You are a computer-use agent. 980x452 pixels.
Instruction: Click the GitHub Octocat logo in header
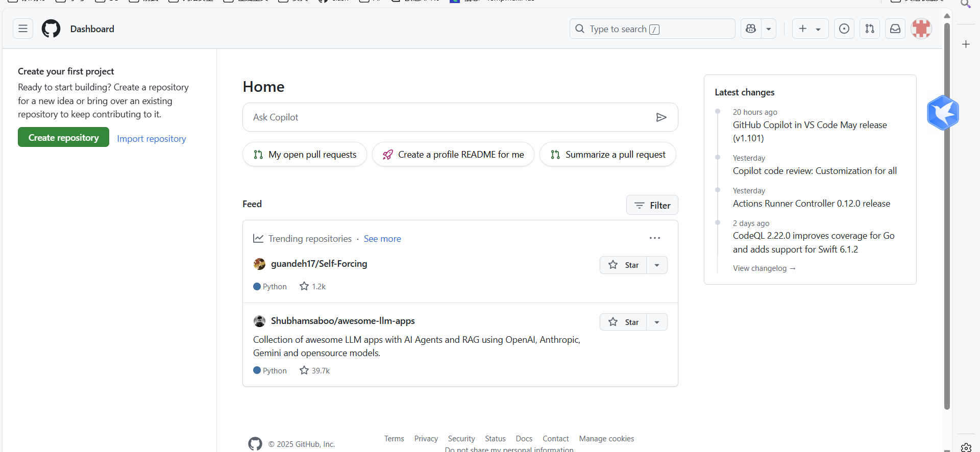tap(51, 29)
